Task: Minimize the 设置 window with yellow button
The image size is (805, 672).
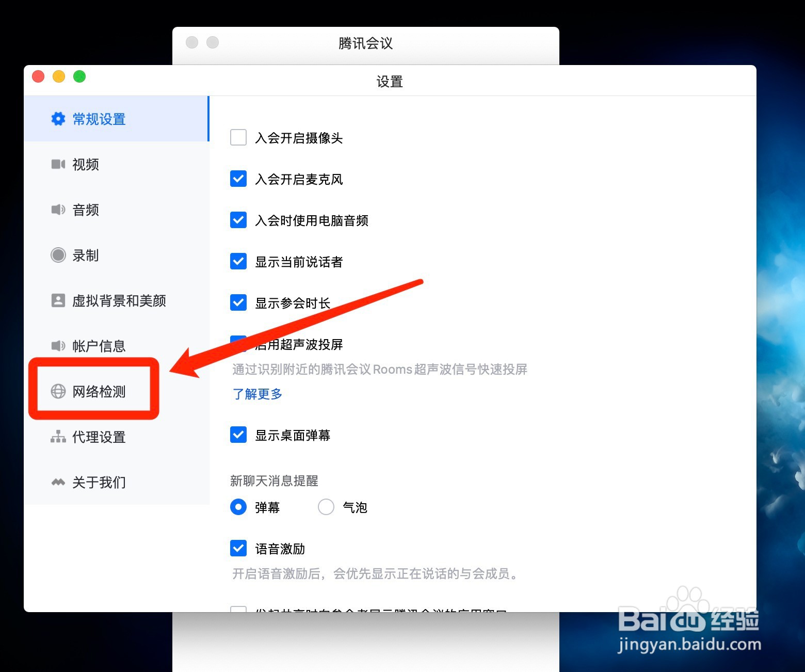Action: coord(59,76)
